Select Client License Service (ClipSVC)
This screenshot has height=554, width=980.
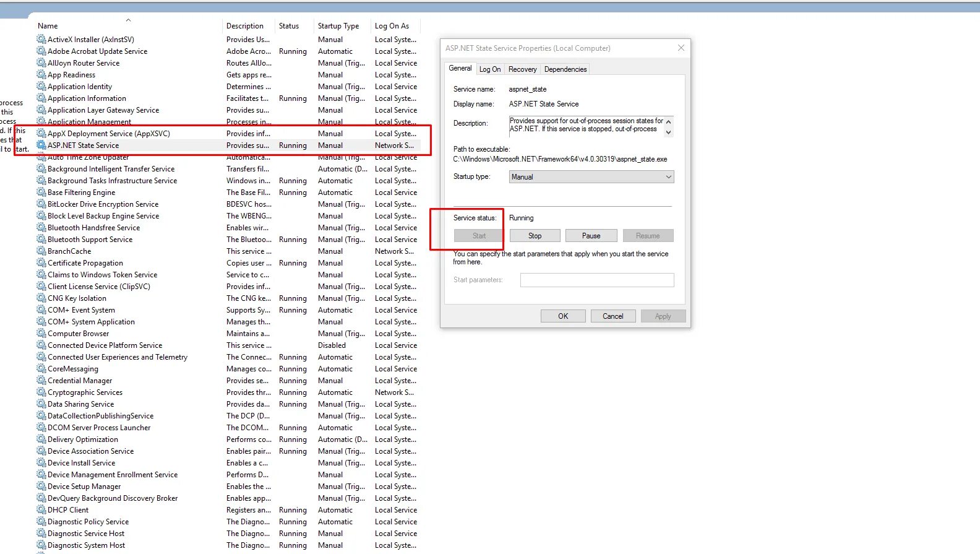tap(228, 286)
